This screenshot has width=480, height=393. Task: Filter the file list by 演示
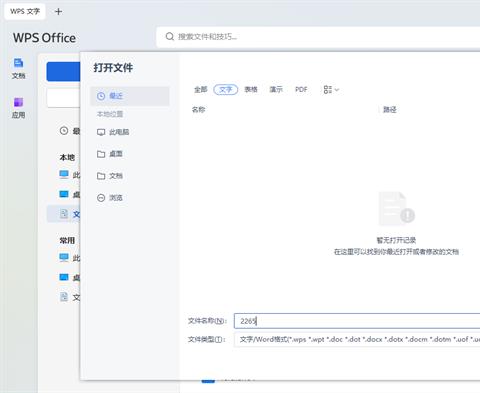point(276,89)
